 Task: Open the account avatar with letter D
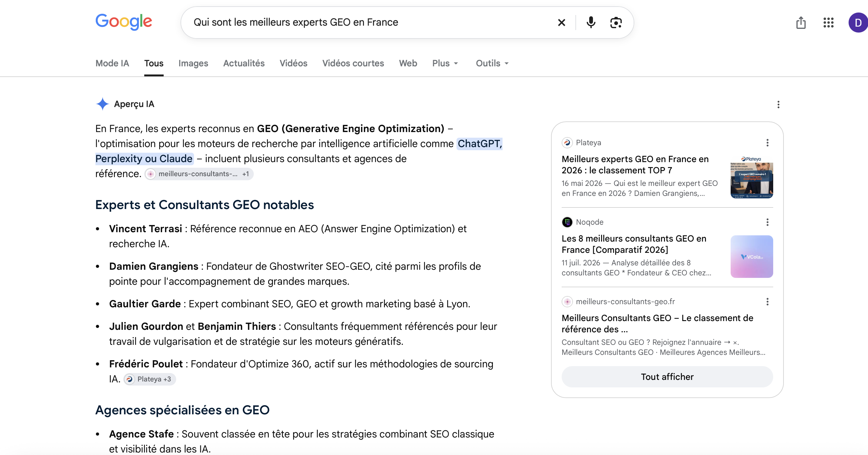tap(858, 23)
